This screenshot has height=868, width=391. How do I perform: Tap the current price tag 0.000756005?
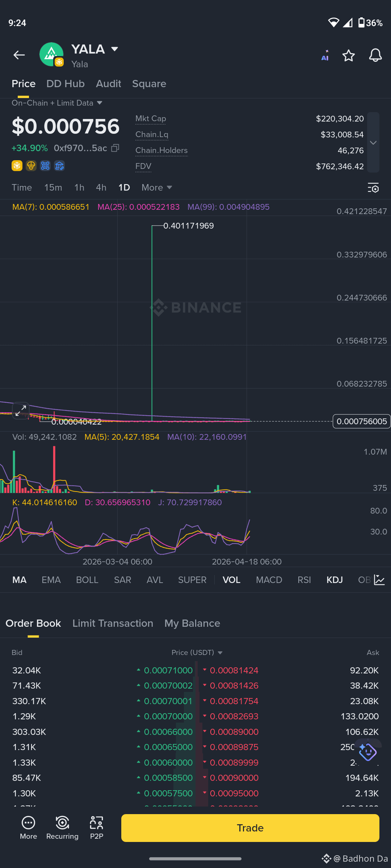point(361,421)
